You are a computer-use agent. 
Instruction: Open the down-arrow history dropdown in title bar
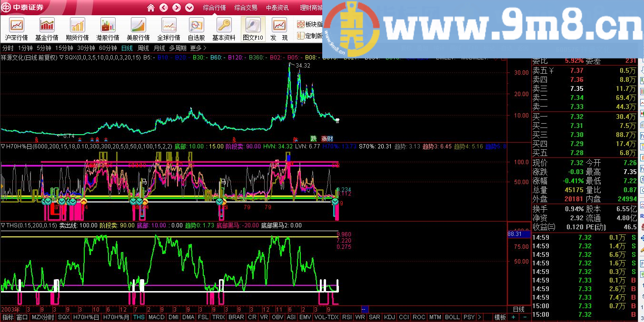tap(189, 8)
